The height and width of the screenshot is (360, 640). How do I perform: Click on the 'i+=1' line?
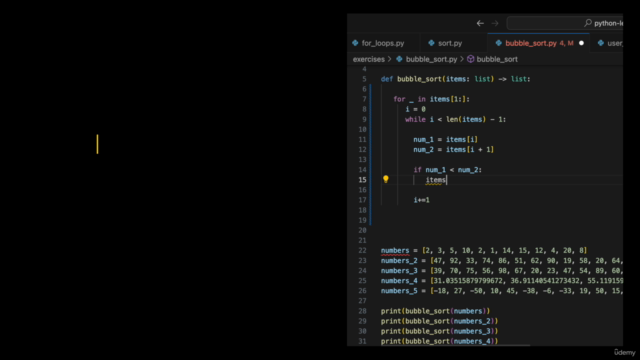pos(421,200)
